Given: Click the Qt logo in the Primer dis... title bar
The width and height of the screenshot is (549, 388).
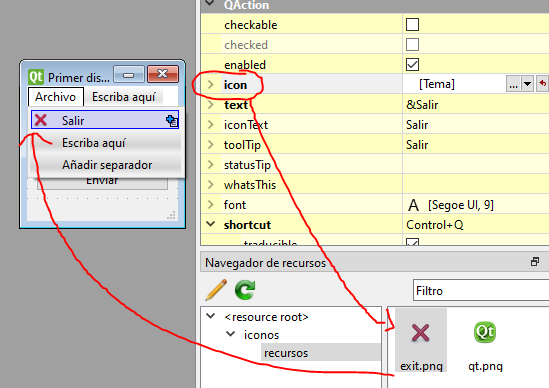Looking at the screenshot, I should tap(36, 76).
